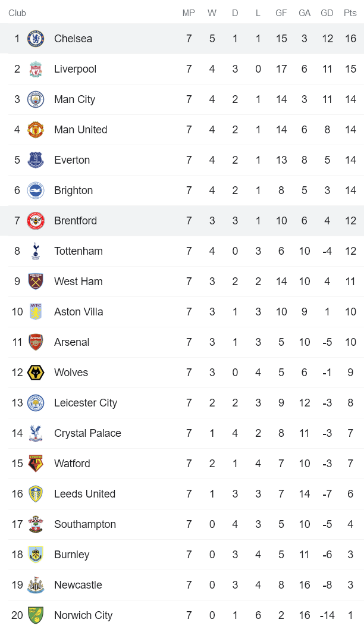Click the Brentford bee badge
The height and width of the screenshot is (635, 364).
(x=36, y=221)
